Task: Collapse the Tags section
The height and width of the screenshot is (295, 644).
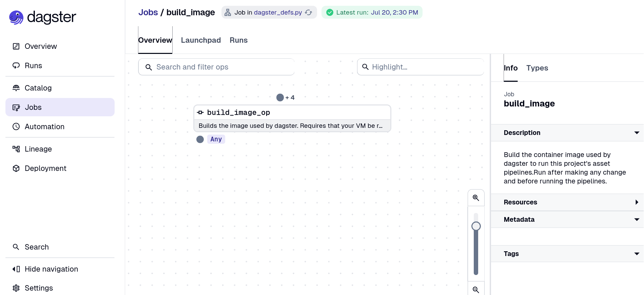Action: (567, 254)
